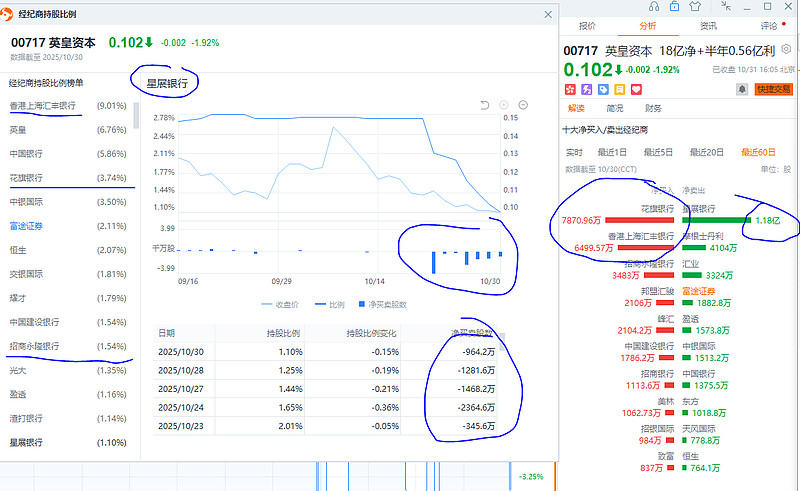800x491 pixels.
Task: Click the green 1.18亿 net sell bar
Action: (716, 220)
